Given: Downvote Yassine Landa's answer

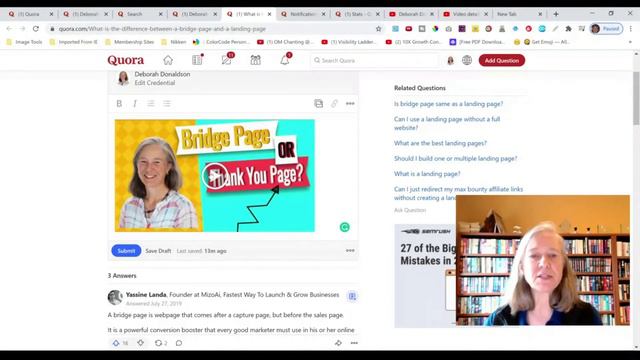Looking at the screenshot, I should click(140, 343).
